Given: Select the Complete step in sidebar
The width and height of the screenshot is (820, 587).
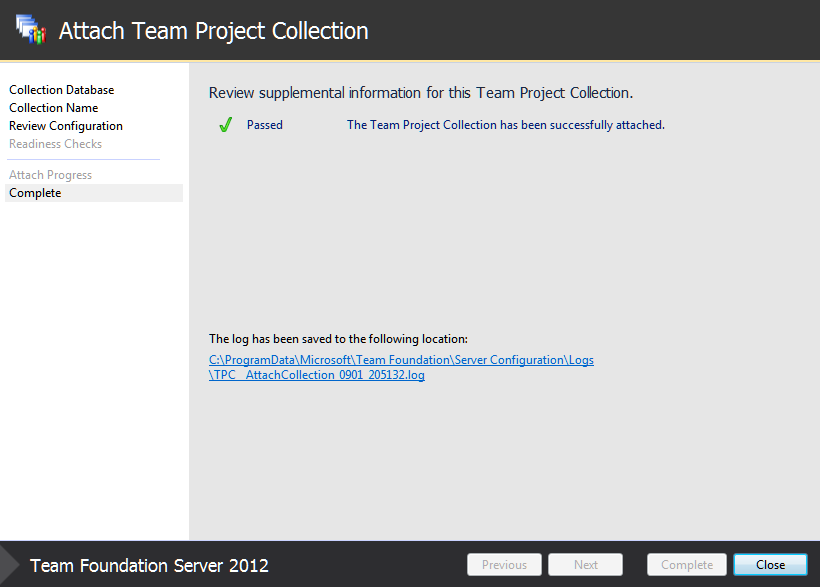Looking at the screenshot, I should coord(94,193).
